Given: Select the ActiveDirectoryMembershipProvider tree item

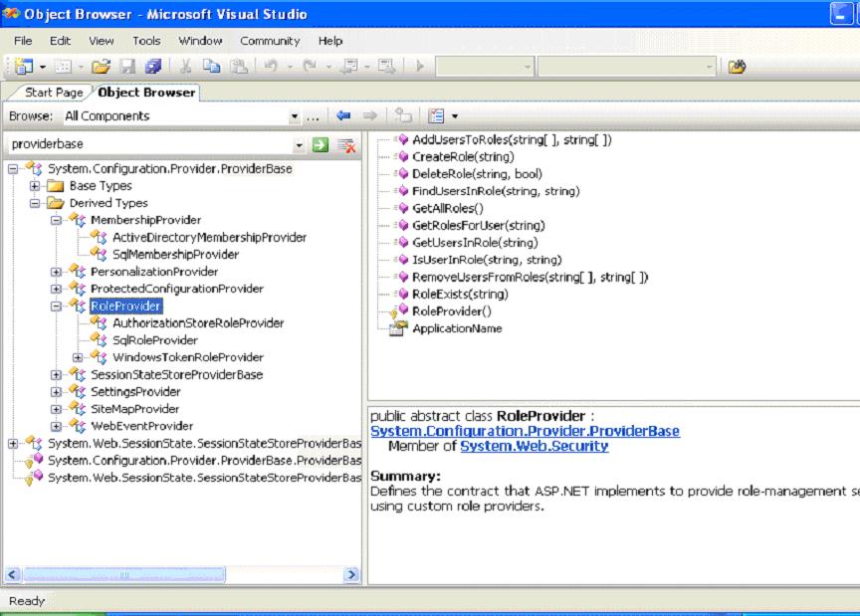Looking at the screenshot, I should pyautogui.click(x=209, y=237).
